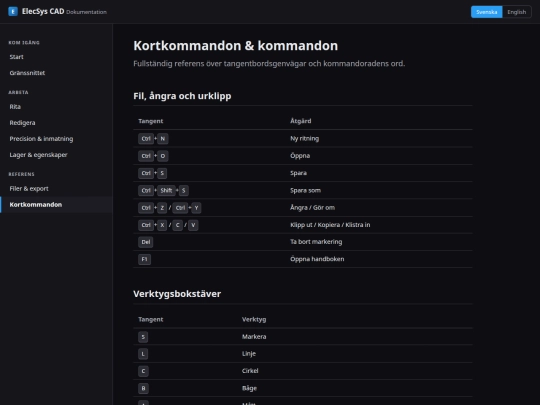Switch language to Svenska
This screenshot has width=540, height=405.
click(486, 12)
